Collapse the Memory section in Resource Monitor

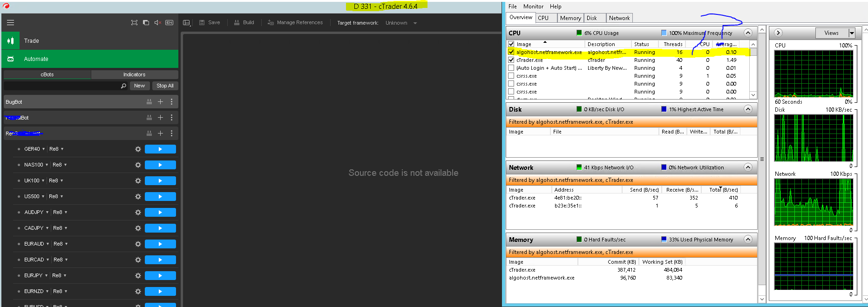coord(748,240)
